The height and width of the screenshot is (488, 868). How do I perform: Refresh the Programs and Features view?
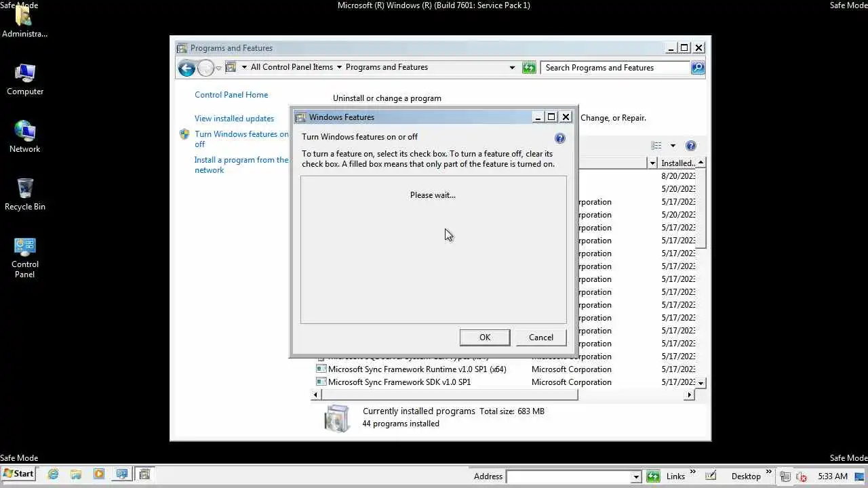(x=529, y=68)
